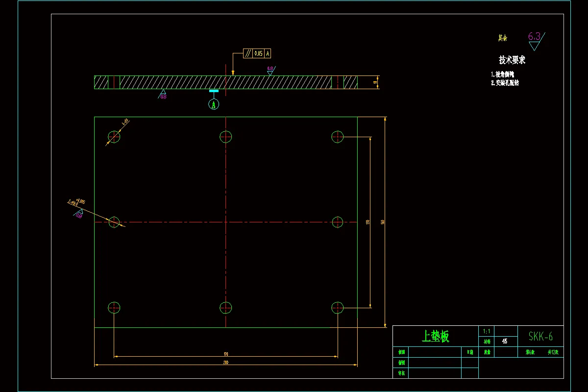Image resolution: width=588 pixels, height=392 pixels.
Task: Click the 技术要求 heading
Action: click(x=512, y=60)
